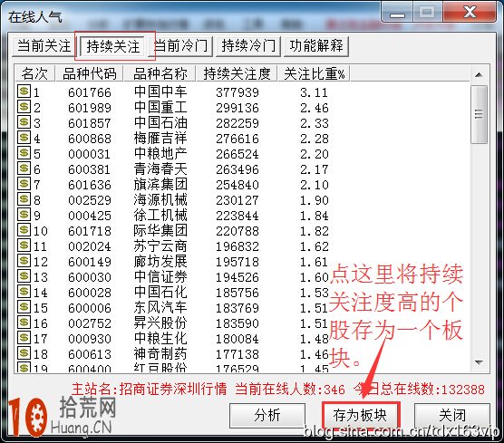Click the dollar icon beside 601989 中国重工
The height and width of the screenshot is (443, 504).
click(x=24, y=107)
